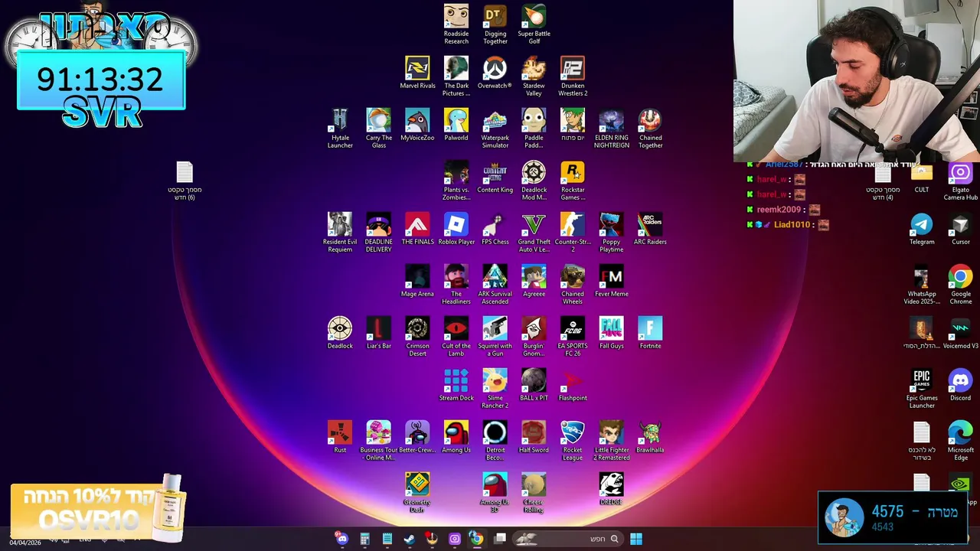Open the Voicemod V3 shortcut
Image resolution: width=980 pixels, height=551 pixels.
[x=961, y=333]
